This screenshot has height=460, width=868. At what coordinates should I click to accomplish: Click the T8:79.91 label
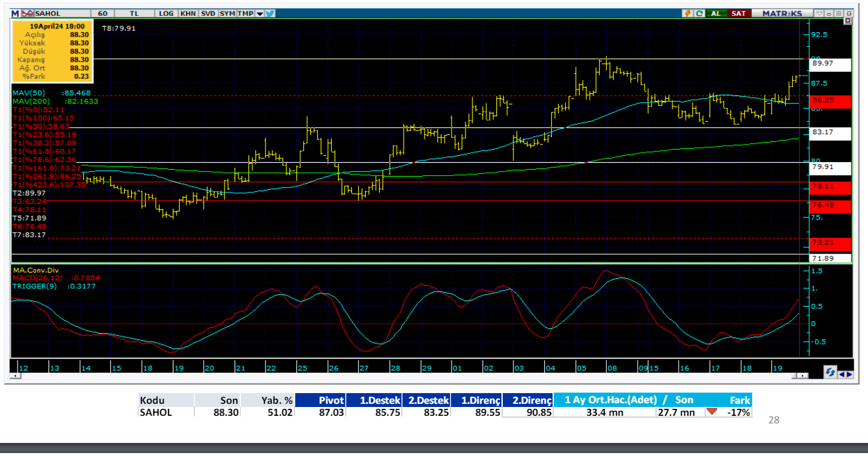pyautogui.click(x=119, y=28)
